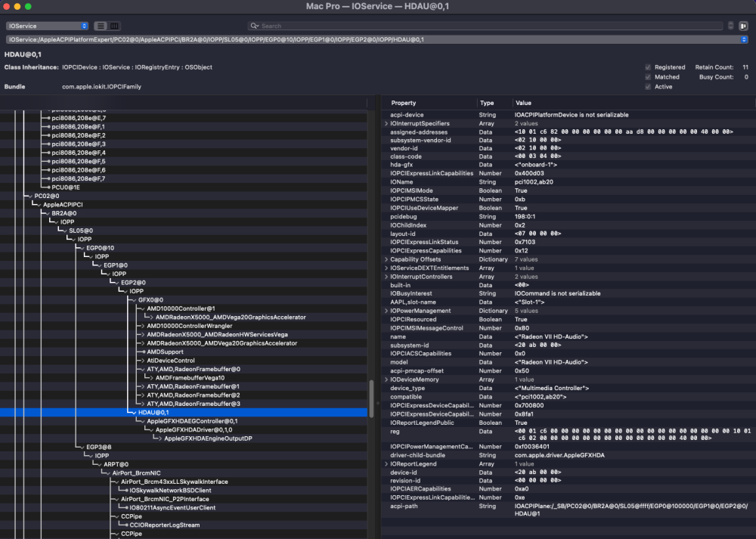This screenshot has width=756, height=539.
Task: Open the registry path popup at its arrows
Action: coord(744,39)
